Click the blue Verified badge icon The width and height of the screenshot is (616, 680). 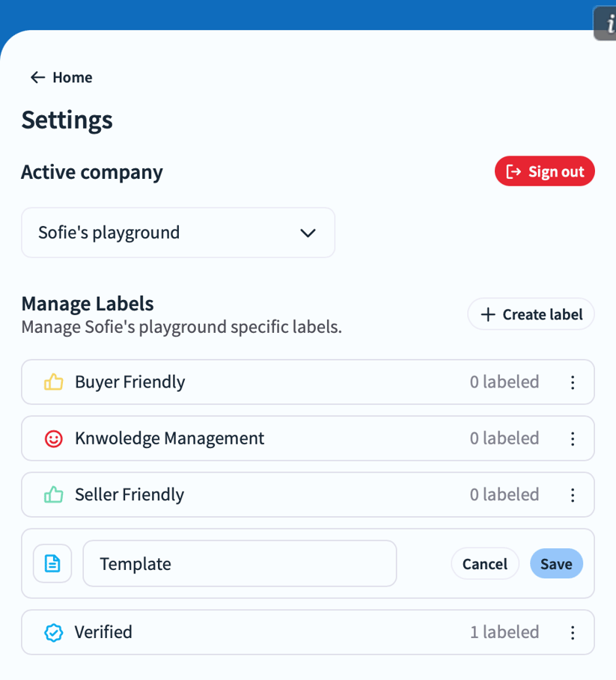[53, 632]
